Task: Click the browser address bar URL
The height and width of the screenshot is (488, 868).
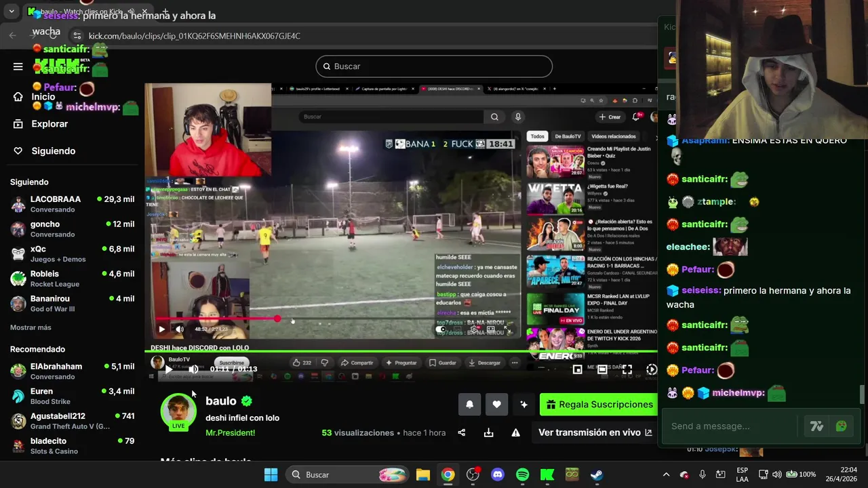Action: tap(195, 36)
